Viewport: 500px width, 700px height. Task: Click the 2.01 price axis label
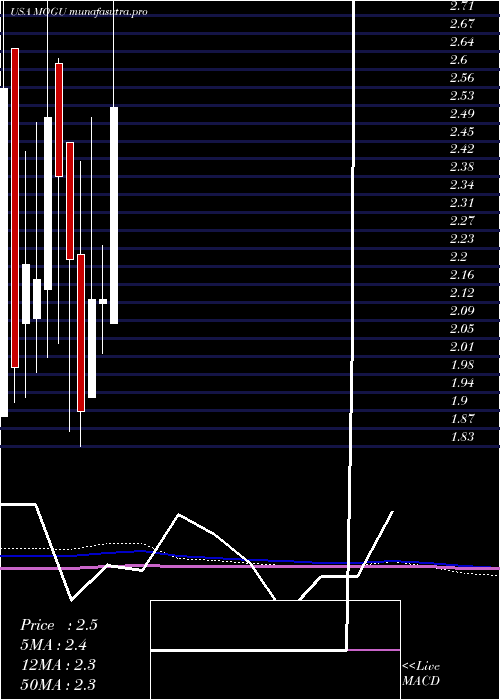(x=462, y=346)
